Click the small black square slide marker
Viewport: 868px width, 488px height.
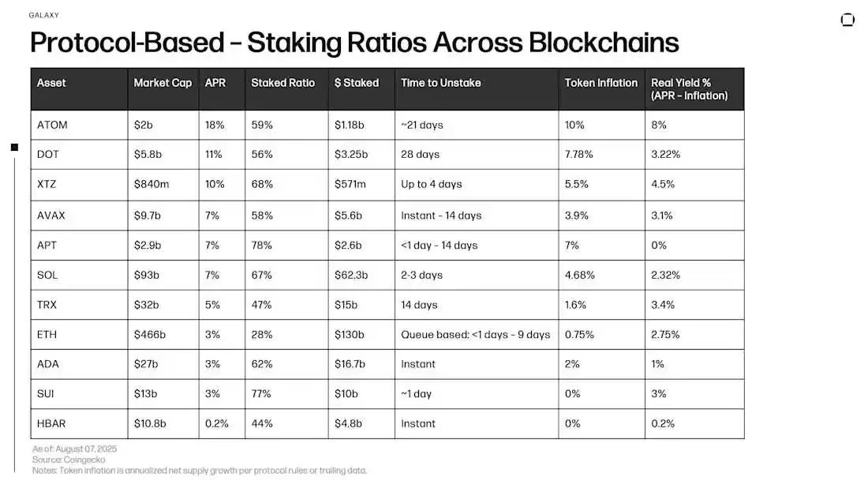tap(14, 147)
